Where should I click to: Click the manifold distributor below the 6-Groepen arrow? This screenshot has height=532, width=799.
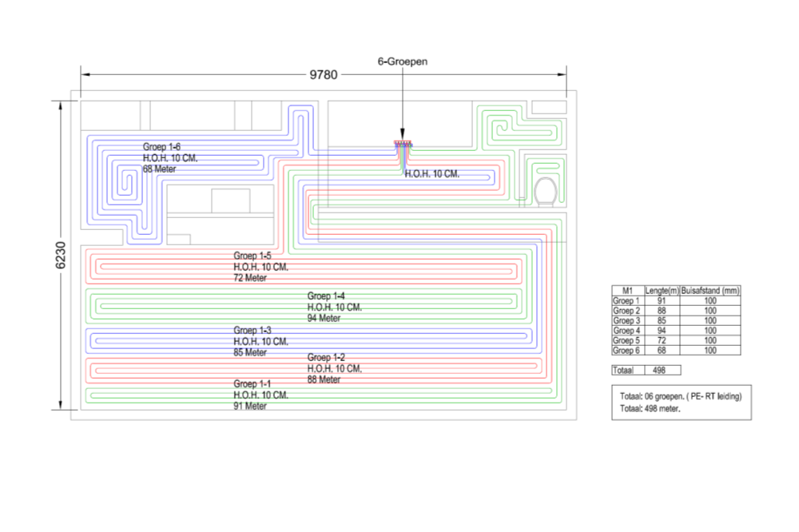pyautogui.click(x=402, y=145)
